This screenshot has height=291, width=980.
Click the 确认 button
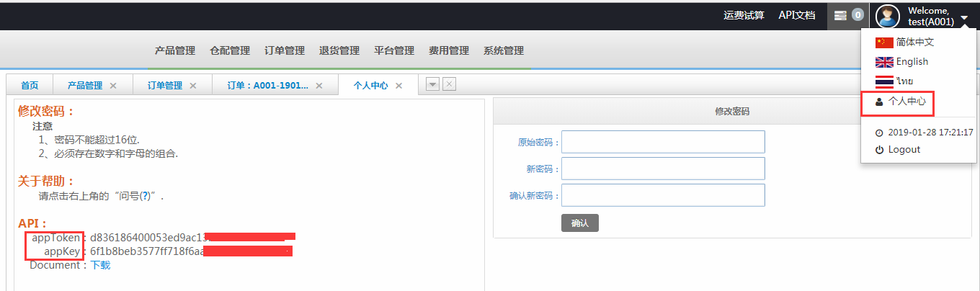tap(579, 223)
